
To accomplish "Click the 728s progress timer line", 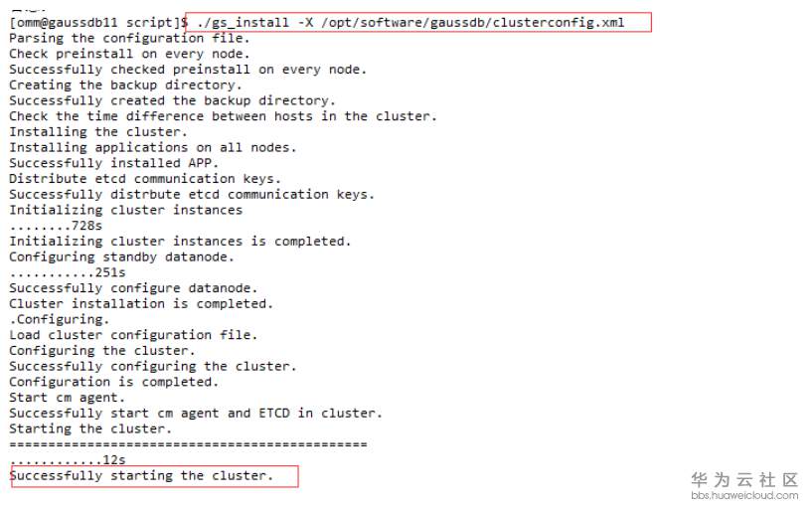I will pyautogui.click(x=56, y=226).
